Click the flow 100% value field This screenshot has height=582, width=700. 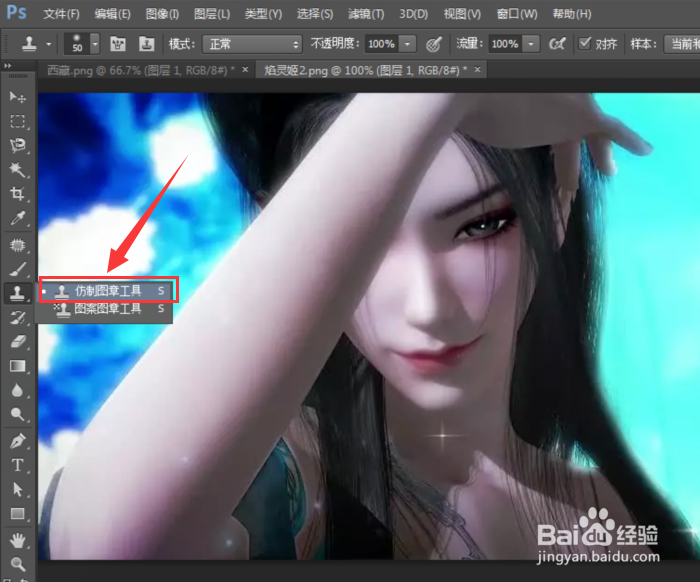pyautogui.click(x=505, y=44)
